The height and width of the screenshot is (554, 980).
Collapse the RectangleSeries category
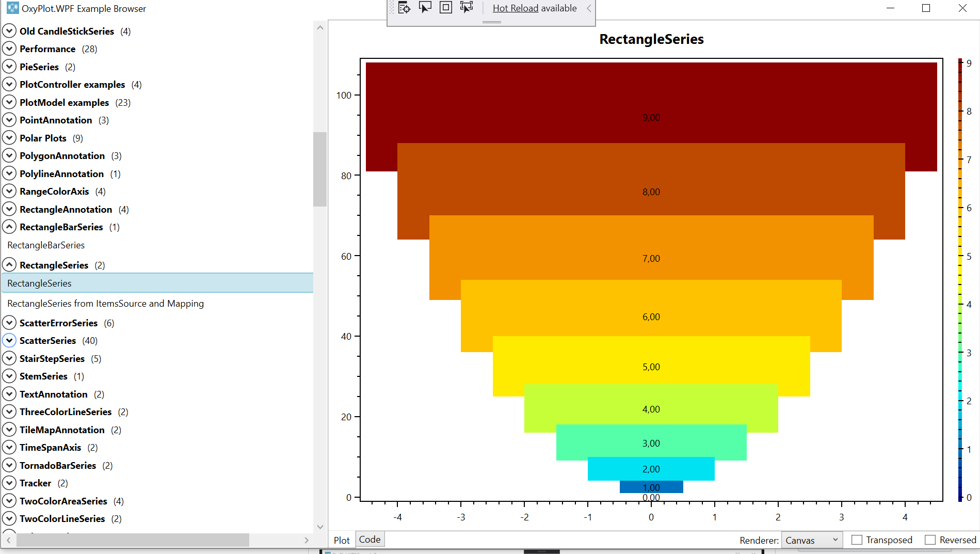tap(9, 264)
